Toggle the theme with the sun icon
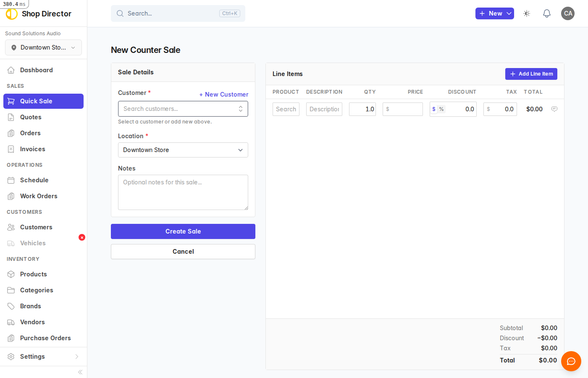588x378 pixels. click(x=526, y=13)
